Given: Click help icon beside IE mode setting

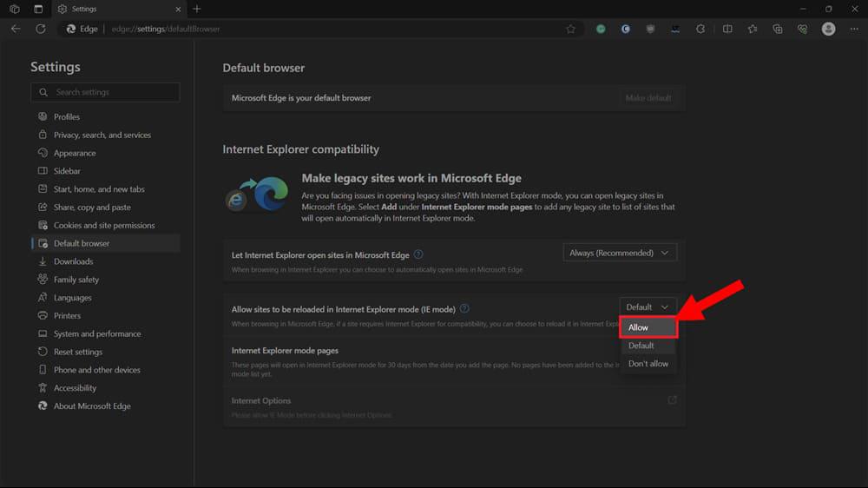Looking at the screenshot, I should tap(464, 308).
